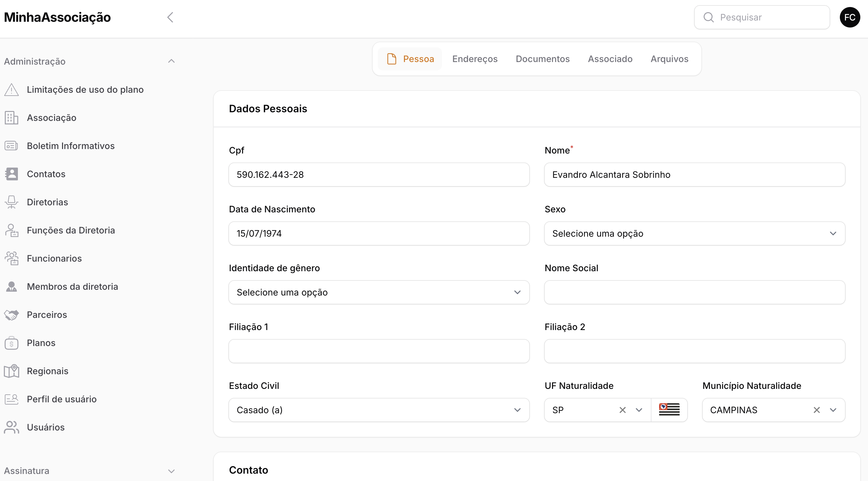Open Associação via its building icon
This screenshot has height=481, width=868.
pyautogui.click(x=12, y=118)
